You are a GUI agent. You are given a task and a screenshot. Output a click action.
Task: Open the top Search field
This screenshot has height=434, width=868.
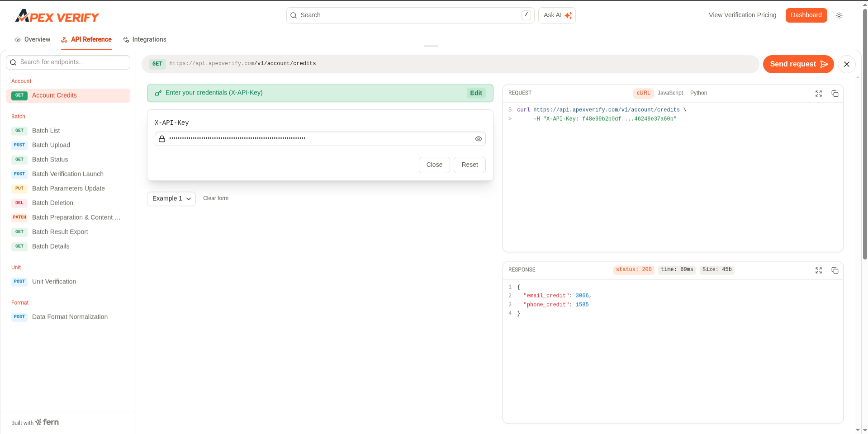pos(410,15)
